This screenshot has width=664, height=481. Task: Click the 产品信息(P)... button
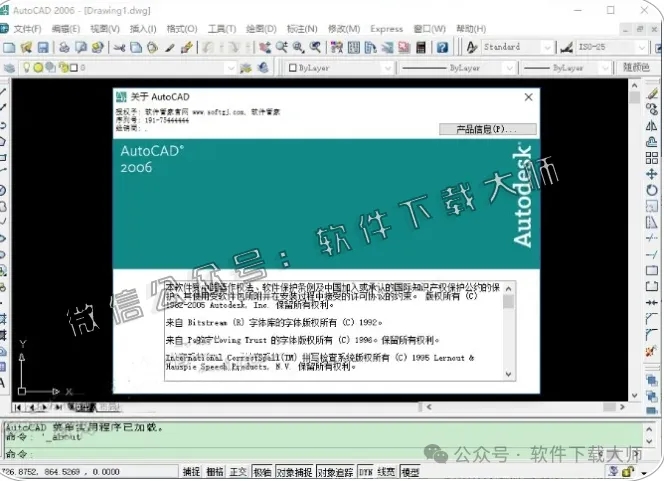pyautogui.click(x=487, y=129)
